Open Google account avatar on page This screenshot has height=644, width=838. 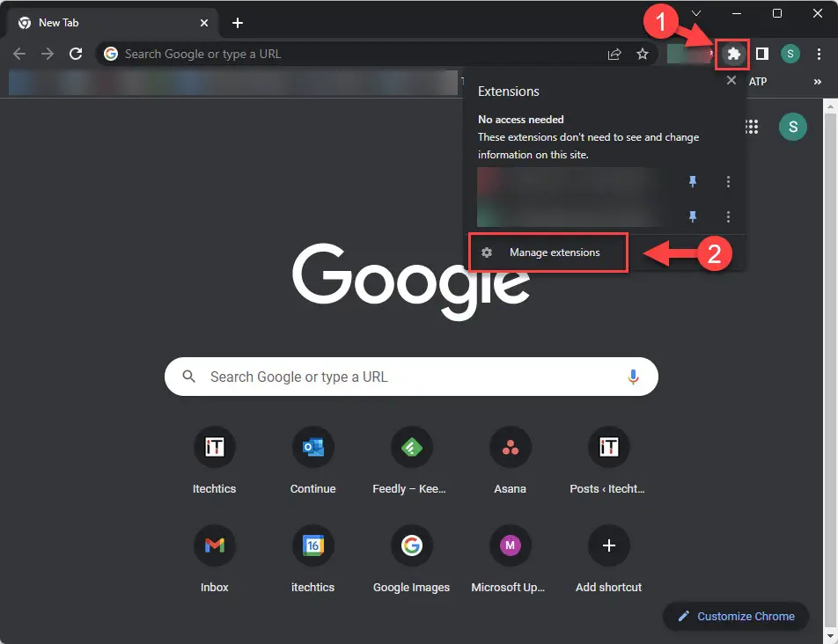pyautogui.click(x=792, y=127)
